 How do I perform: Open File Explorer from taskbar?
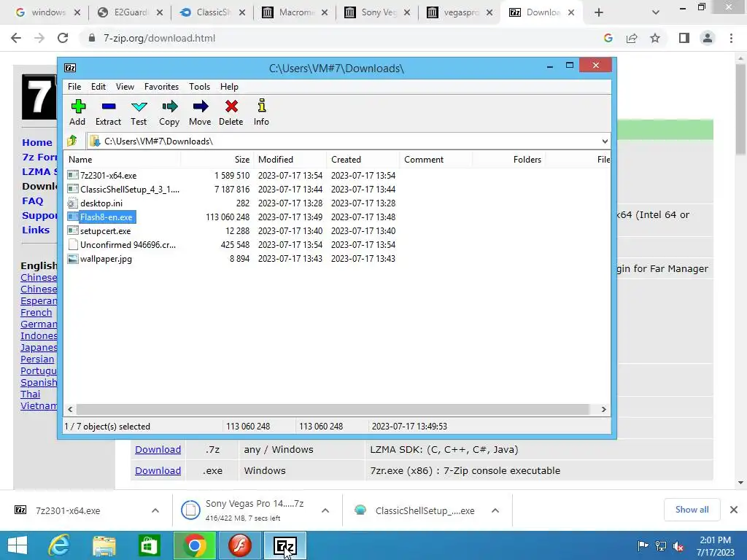104,545
